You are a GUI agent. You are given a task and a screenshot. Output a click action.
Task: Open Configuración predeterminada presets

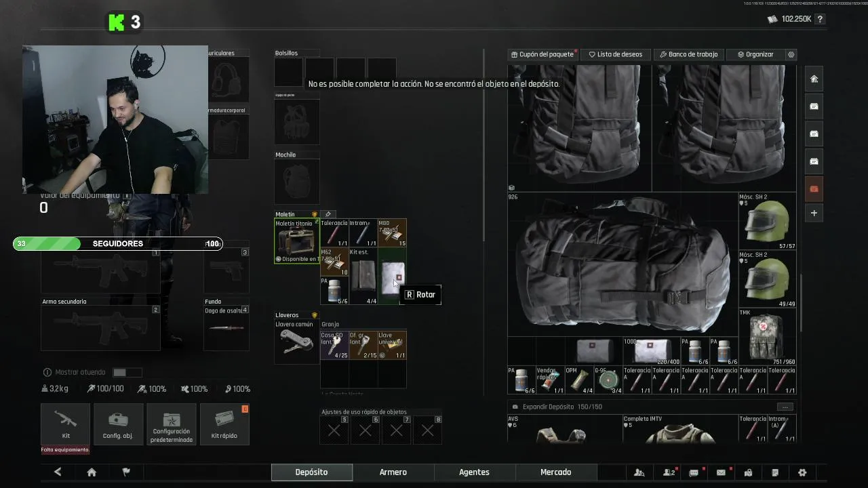coord(172,424)
